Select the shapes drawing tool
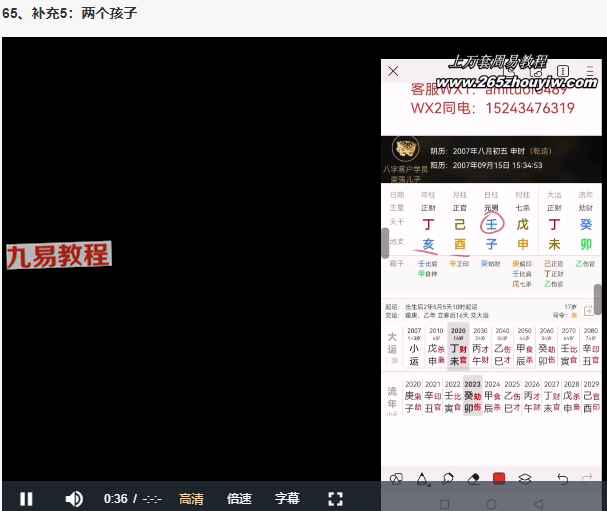 [x=396, y=479]
